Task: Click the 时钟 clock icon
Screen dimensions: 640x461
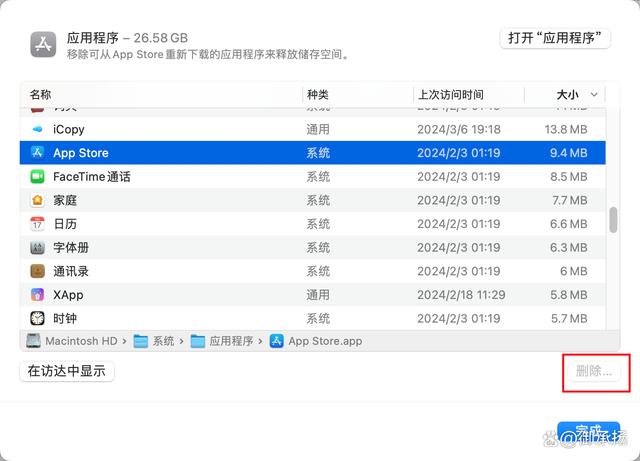Action: [x=37, y=318]
